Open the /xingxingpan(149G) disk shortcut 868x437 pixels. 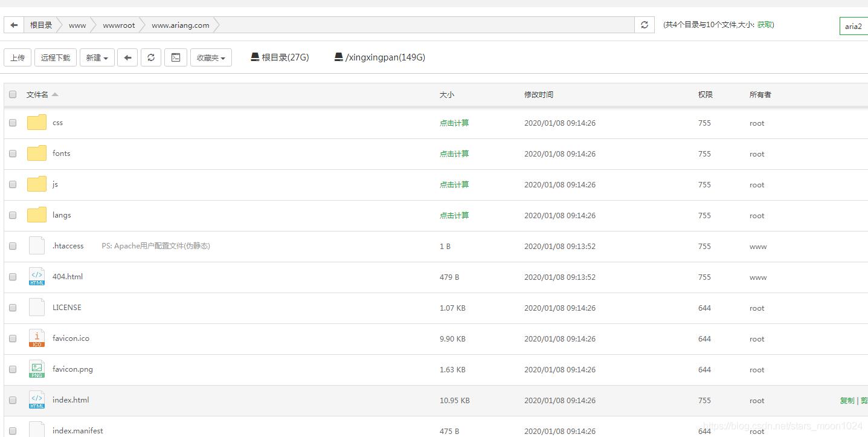(379, 57)
